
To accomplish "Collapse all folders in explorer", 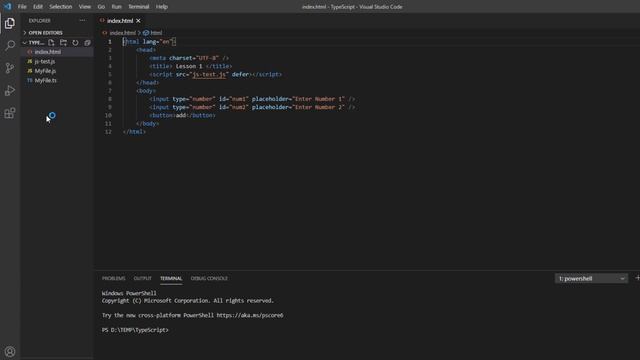I will [87, 42].
